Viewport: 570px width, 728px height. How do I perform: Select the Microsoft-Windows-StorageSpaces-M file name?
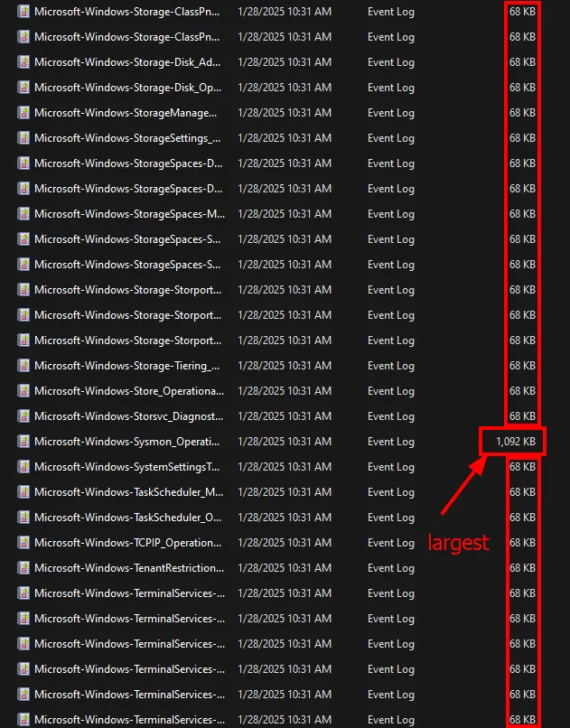click(129, 214)
